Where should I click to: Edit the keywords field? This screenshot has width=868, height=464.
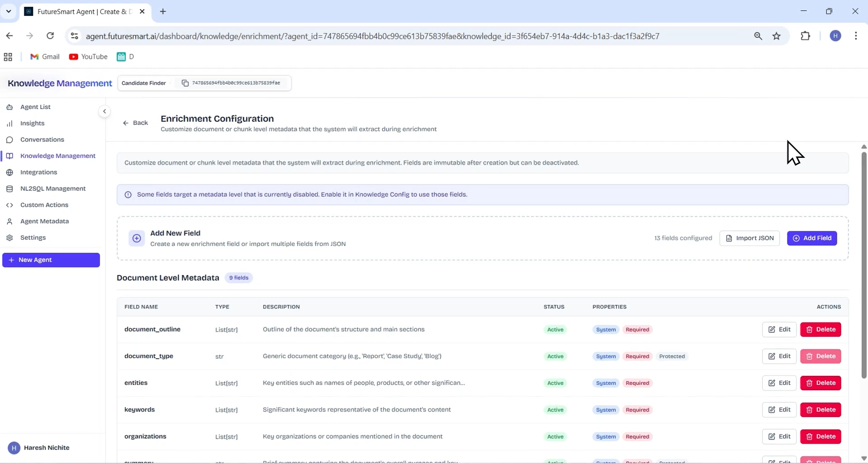tap(779, 410)
